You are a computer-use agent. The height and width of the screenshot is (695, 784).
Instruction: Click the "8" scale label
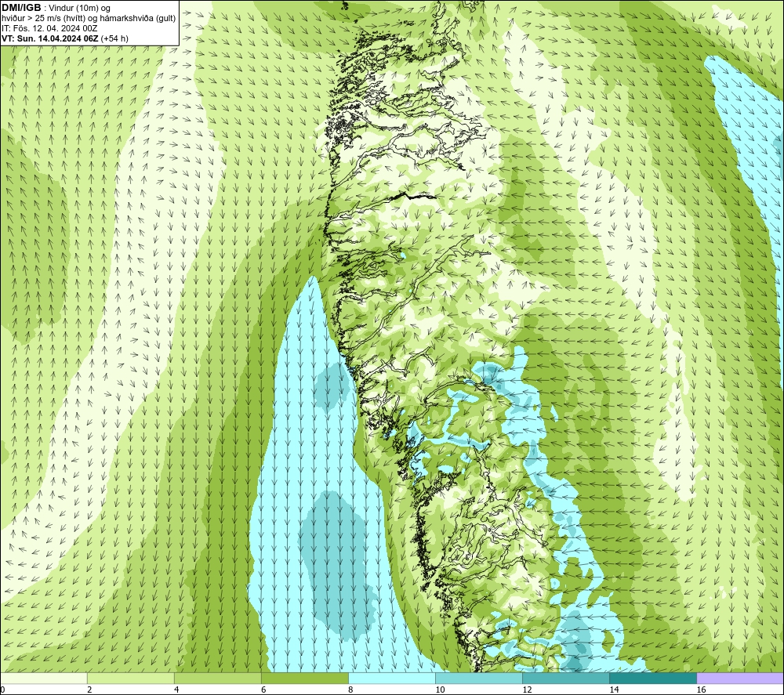(350, 690)
